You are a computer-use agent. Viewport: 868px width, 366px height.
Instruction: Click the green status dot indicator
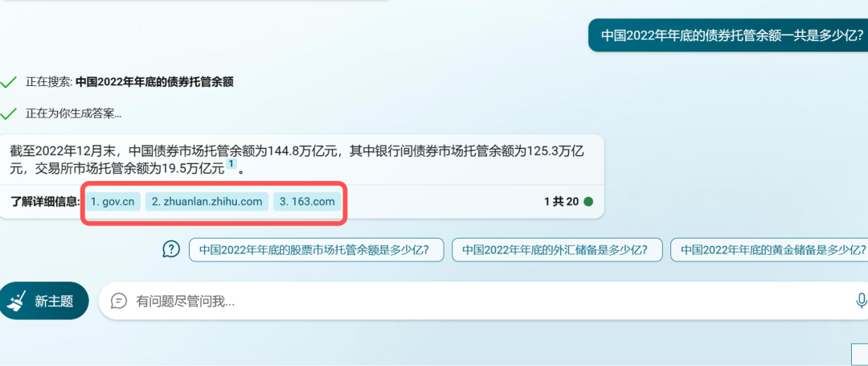pos(588,202)
